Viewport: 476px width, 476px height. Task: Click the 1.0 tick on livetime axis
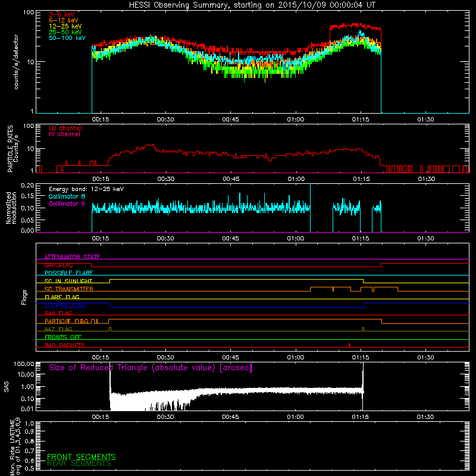pos(29,424)
